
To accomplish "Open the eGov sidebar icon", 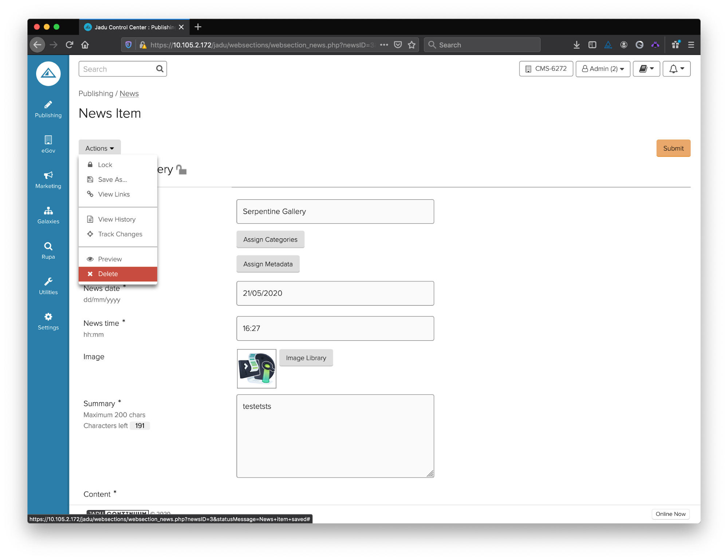I will (x=48, y=144).
